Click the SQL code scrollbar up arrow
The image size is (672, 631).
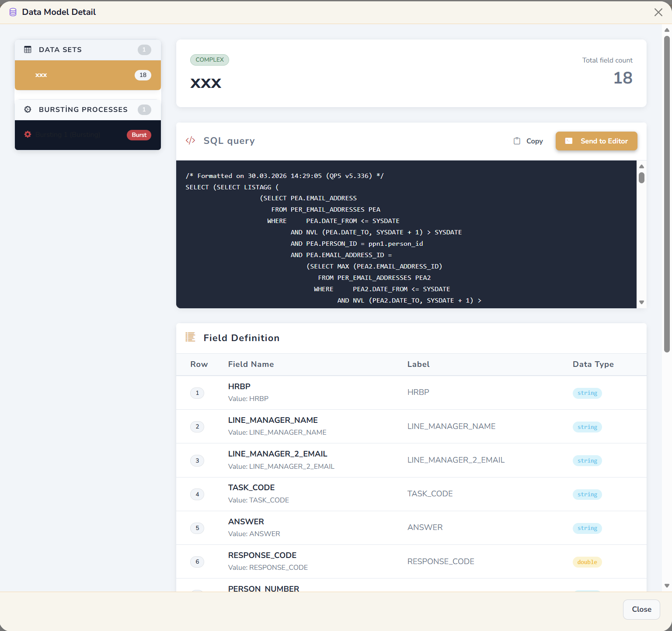point(641,166)
